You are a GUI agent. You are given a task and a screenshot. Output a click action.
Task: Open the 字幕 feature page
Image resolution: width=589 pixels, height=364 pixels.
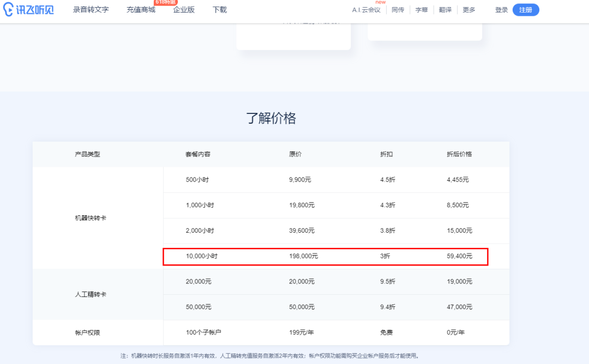pyautogui.click(x=421, y=9)
